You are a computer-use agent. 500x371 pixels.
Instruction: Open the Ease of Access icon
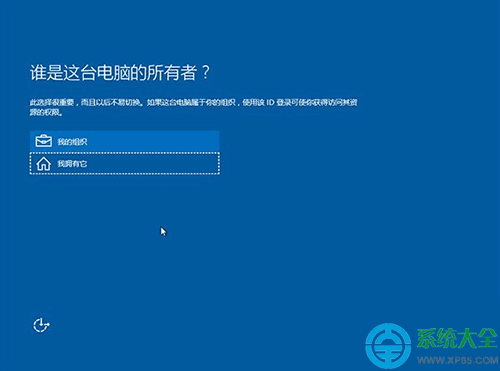[x=41, y=325]
